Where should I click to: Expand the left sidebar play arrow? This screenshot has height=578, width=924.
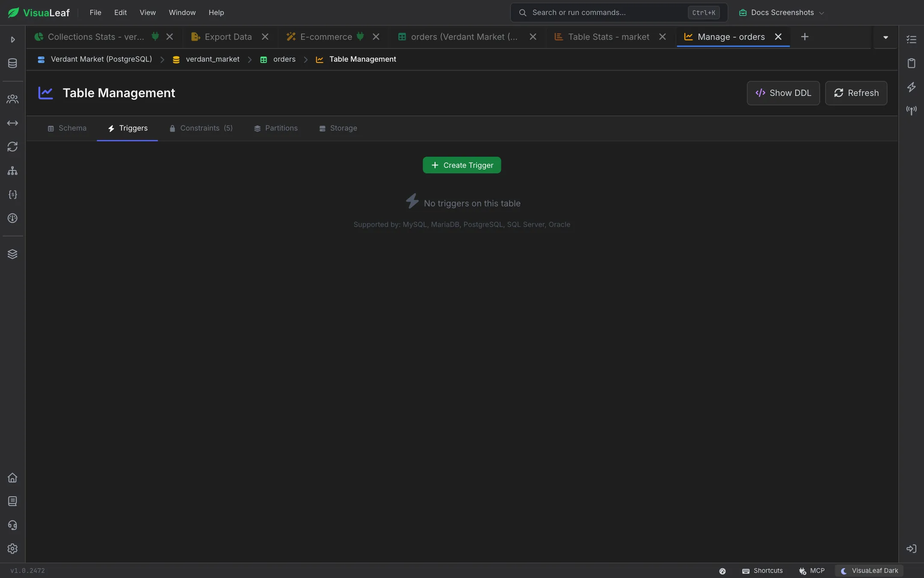12,39
